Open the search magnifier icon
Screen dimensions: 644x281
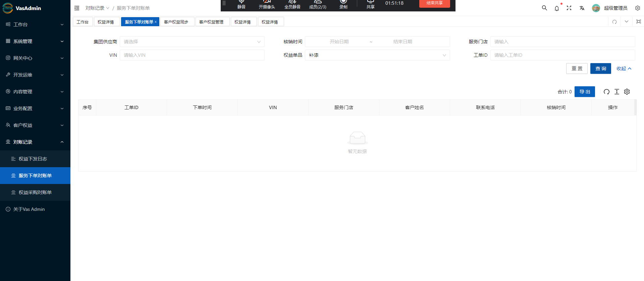(x=544, y=8)
